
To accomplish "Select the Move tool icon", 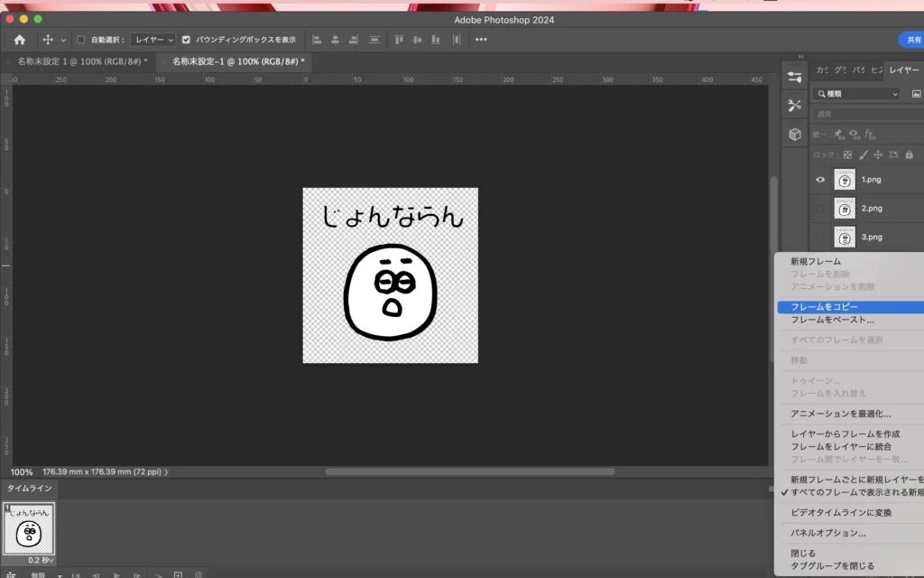I will pyautogui.click(x=48, y=40).
